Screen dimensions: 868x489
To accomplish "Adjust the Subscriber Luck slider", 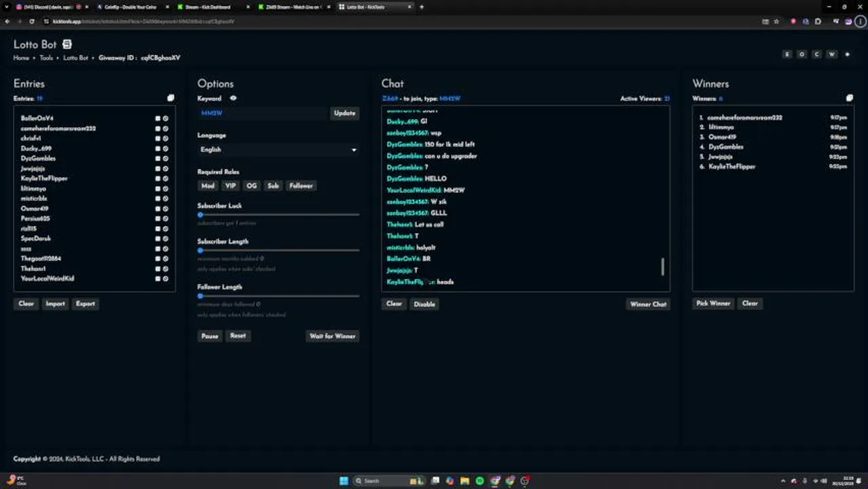I will (278, 215).
